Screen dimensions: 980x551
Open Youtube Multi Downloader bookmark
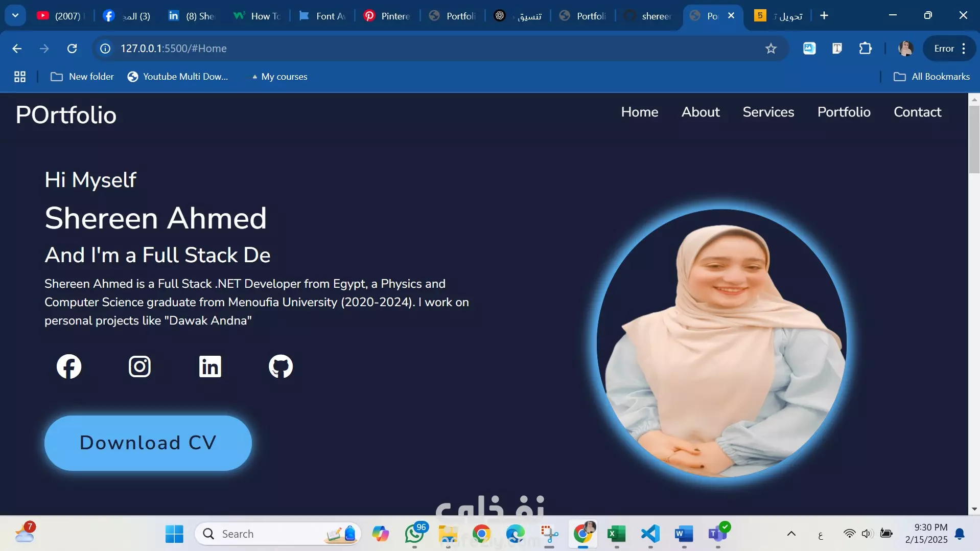(178, 77)
